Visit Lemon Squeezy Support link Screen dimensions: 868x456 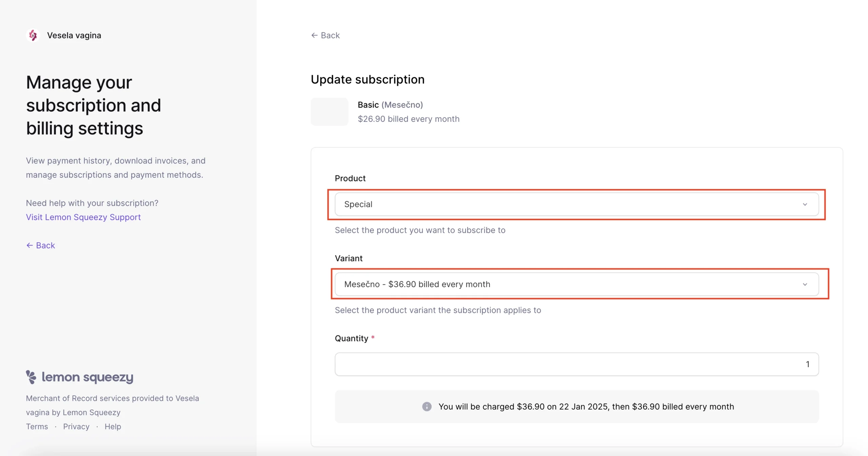(x=83, y=217)
